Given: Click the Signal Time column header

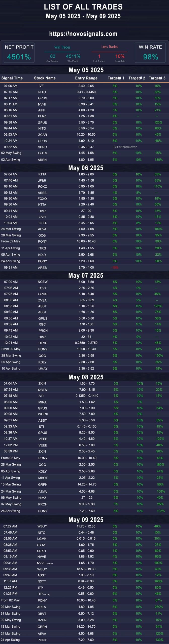Looking at the screenshot, I should (12, 78).
